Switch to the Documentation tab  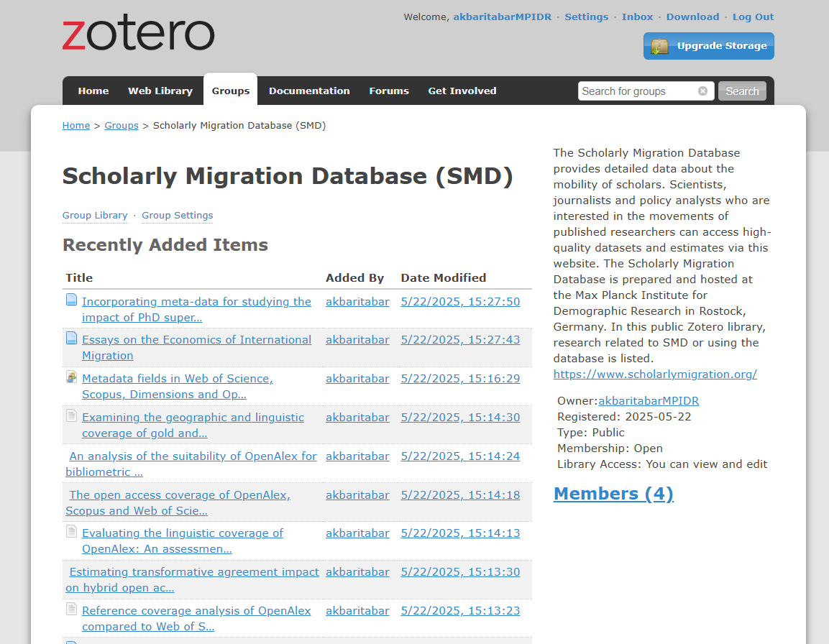(309, 91)
